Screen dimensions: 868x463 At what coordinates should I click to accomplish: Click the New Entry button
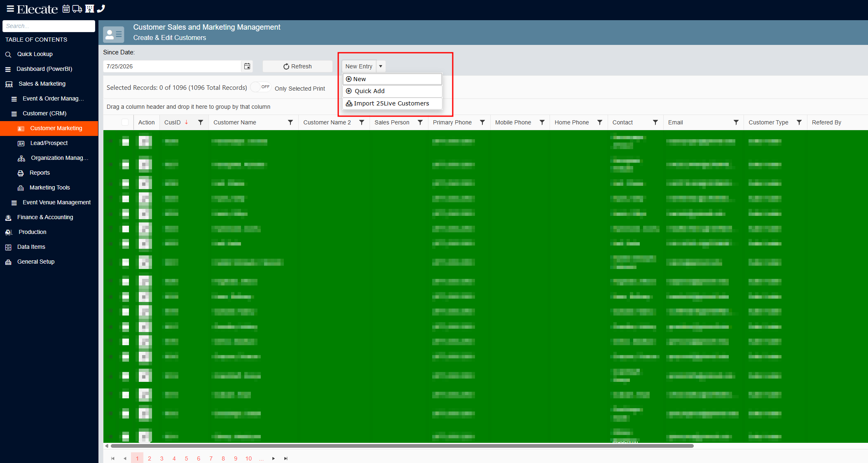point(359,66)
